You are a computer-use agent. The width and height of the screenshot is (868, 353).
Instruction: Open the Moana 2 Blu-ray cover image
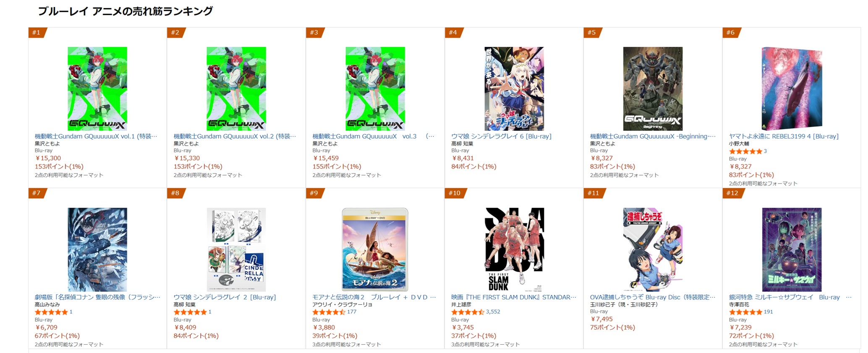click(x=375, y=249)
